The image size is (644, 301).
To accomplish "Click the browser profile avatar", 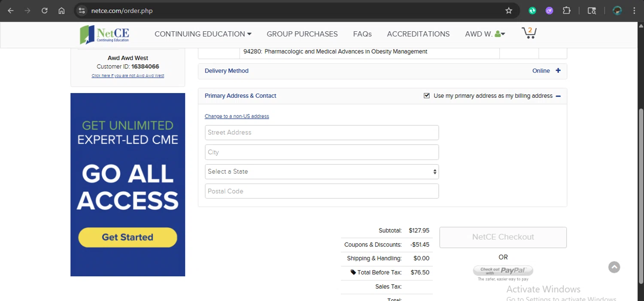I will coord(617,11).
